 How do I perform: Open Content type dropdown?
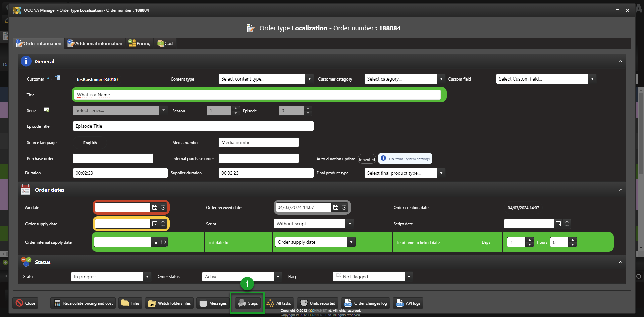coord(309,79)
